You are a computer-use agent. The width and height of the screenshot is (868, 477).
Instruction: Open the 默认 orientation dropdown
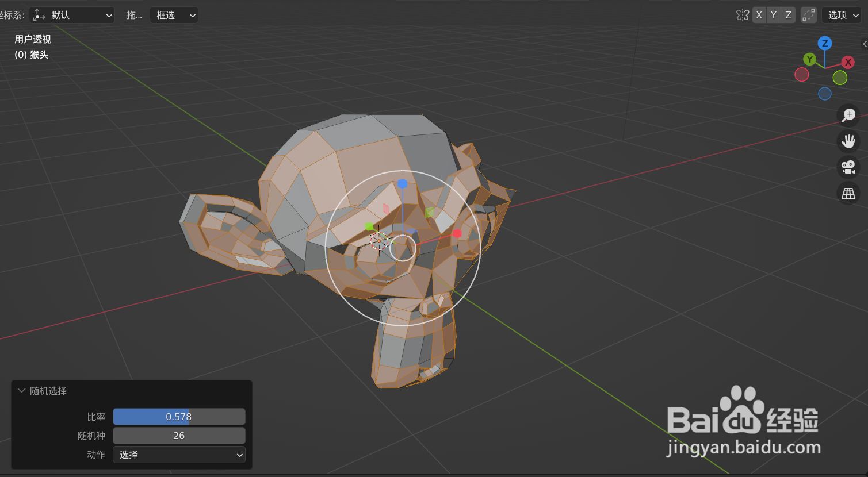click(72, 15)
